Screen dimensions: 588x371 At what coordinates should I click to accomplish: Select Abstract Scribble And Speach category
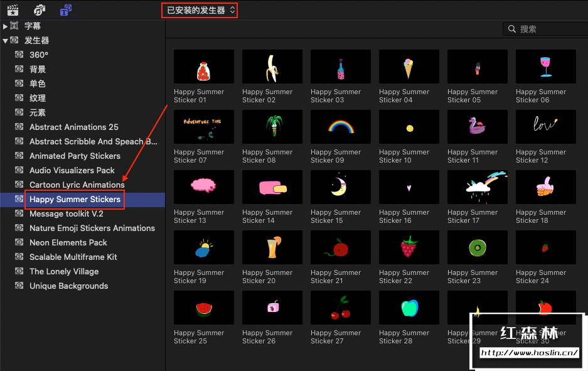tap(94, 141)
